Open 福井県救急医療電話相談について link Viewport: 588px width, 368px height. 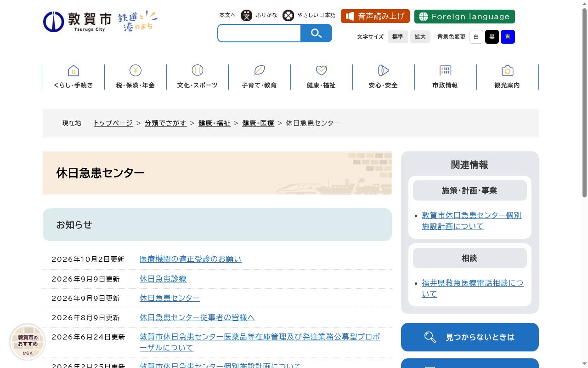pos(473,288)
